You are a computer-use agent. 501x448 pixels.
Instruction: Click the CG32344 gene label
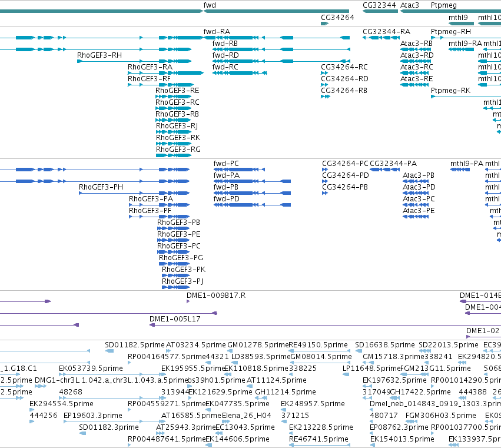pos(379,5)
